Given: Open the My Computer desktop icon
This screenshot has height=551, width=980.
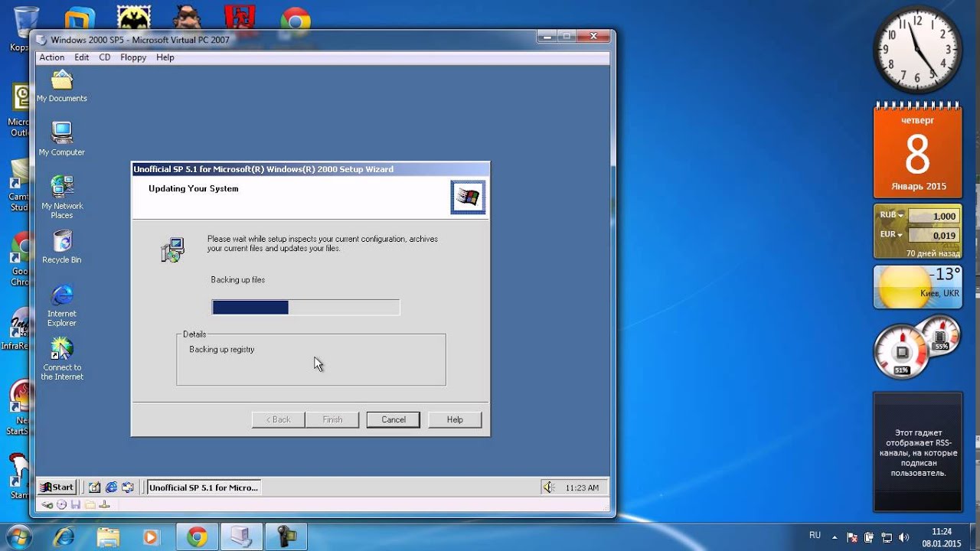Looking at the screenshot, I should click(x=62, y=139).
